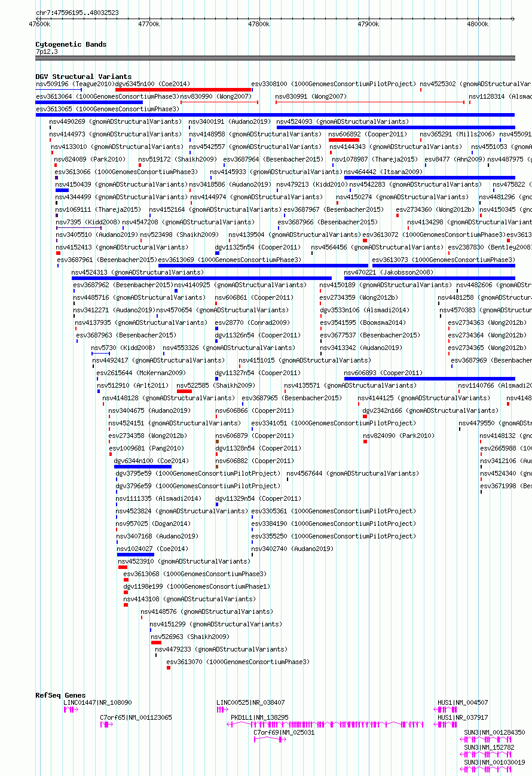
Task: Select LINC00525 NR_038407 gene
Action: pos(250,702)
